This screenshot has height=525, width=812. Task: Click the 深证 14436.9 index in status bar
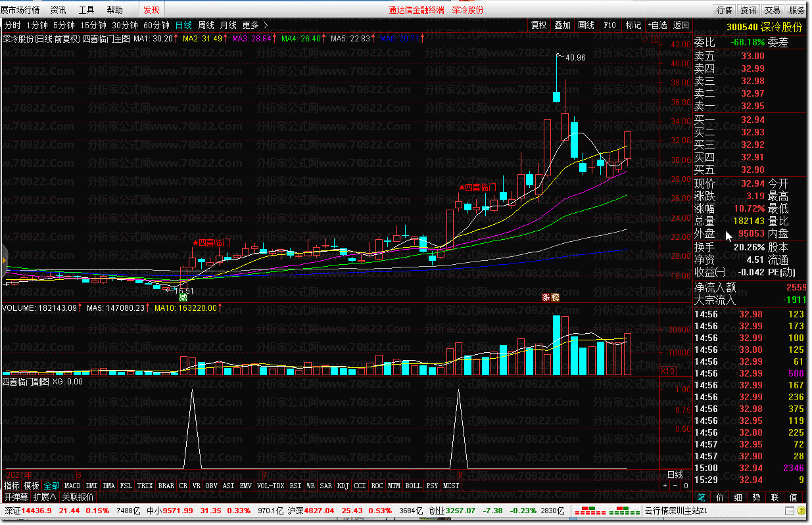click(x=28, y=511)
